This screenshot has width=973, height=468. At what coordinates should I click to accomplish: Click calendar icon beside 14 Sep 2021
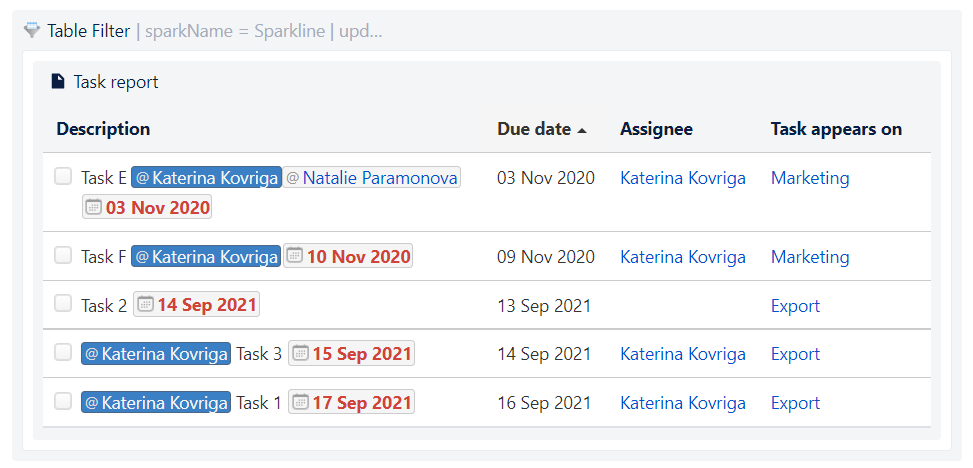145,304
